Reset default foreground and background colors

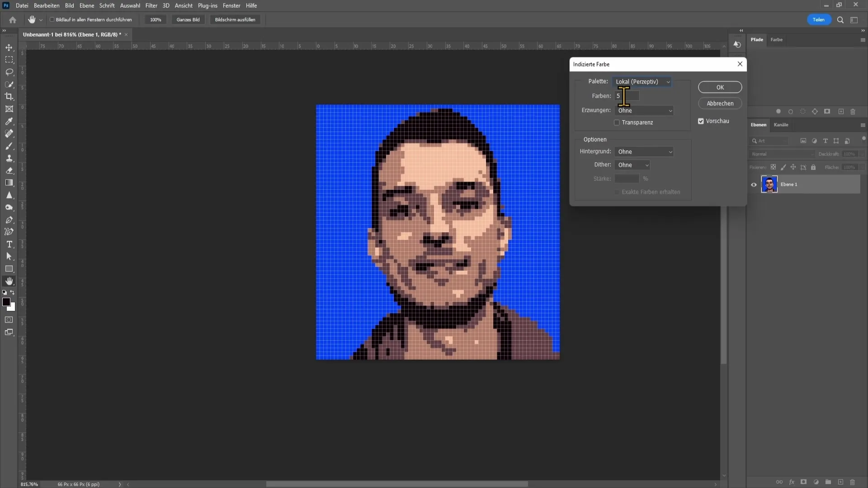tap(5, 292)
